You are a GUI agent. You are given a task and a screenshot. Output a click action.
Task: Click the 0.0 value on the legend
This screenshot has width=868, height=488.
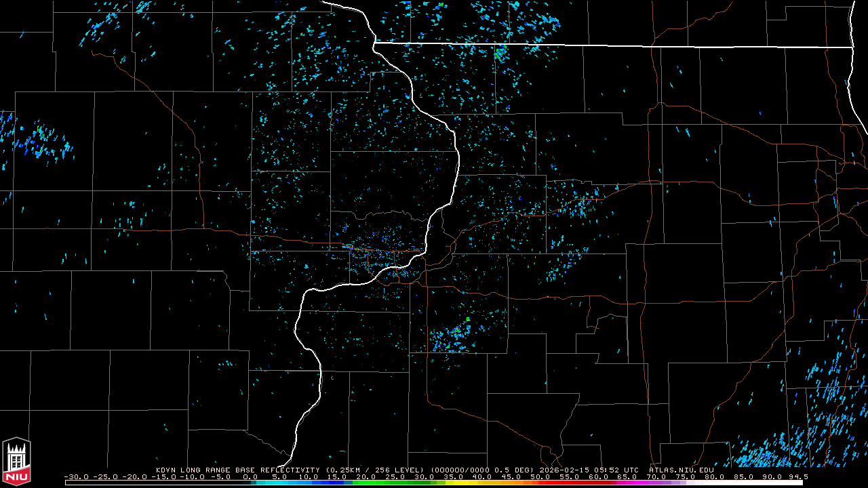pyautogui.click(x=250, y=476)
